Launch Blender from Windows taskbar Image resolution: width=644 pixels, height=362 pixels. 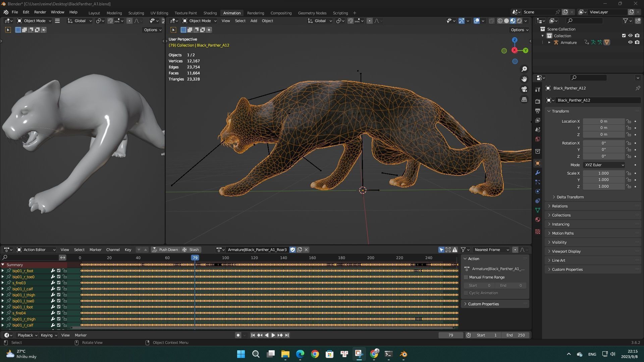(404, 354)
